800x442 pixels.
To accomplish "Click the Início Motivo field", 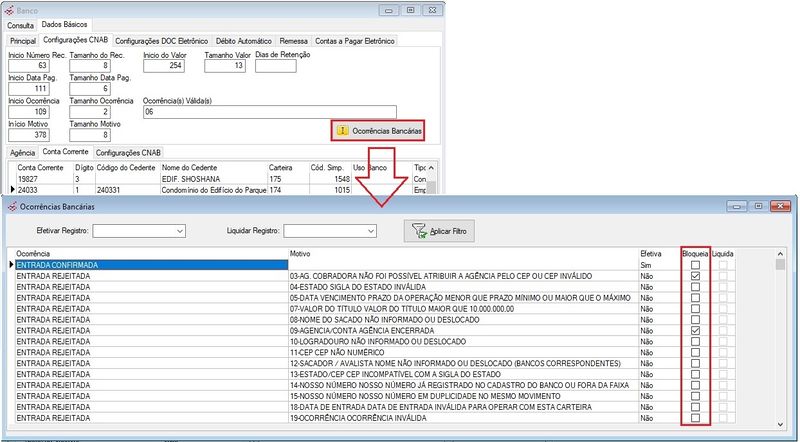I will pos(29,135).
